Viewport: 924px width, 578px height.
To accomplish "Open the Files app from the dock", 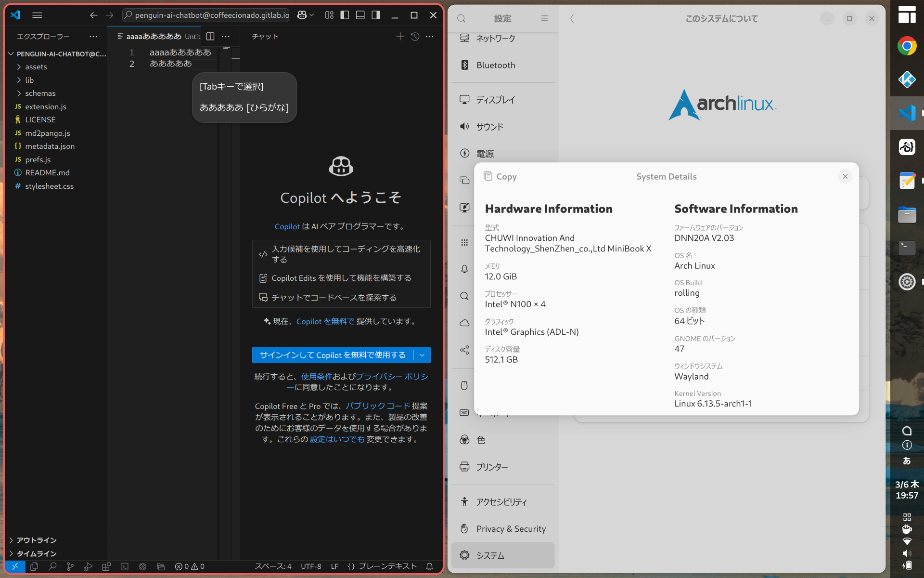I will tap(907, 215).
